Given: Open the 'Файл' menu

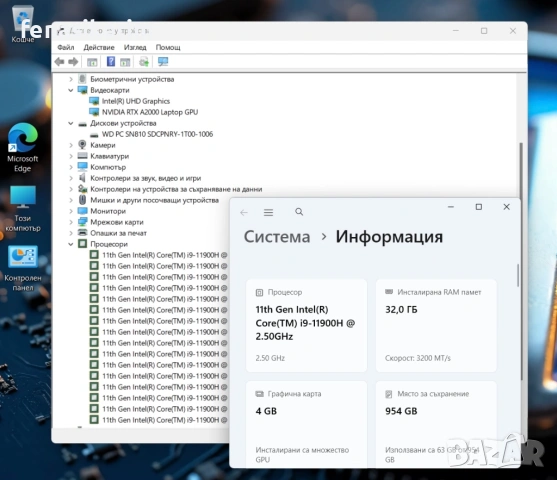Looking at the screenshot, I should point(66,47).
